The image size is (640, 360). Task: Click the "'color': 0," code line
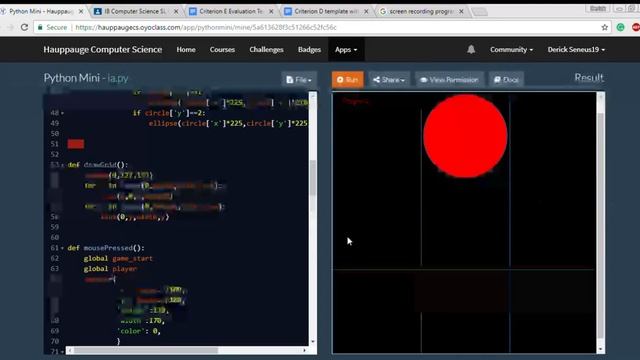tap(139, 331)
